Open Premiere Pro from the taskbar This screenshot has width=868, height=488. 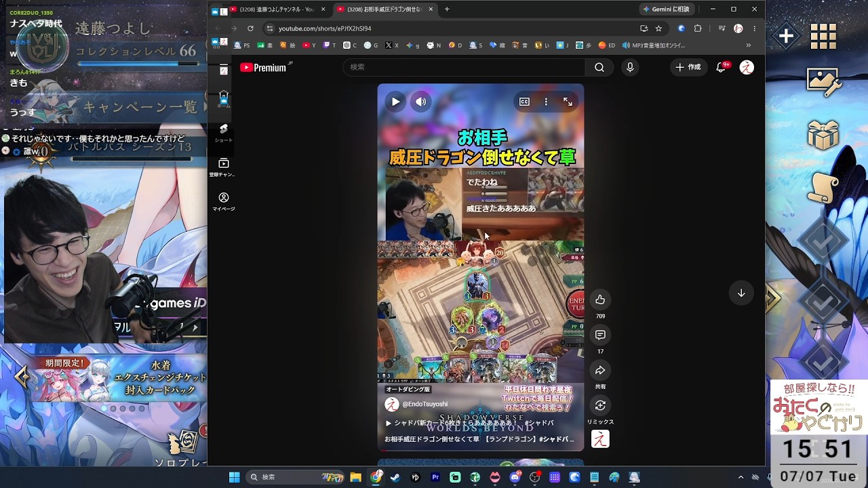(x=435, y=477)
